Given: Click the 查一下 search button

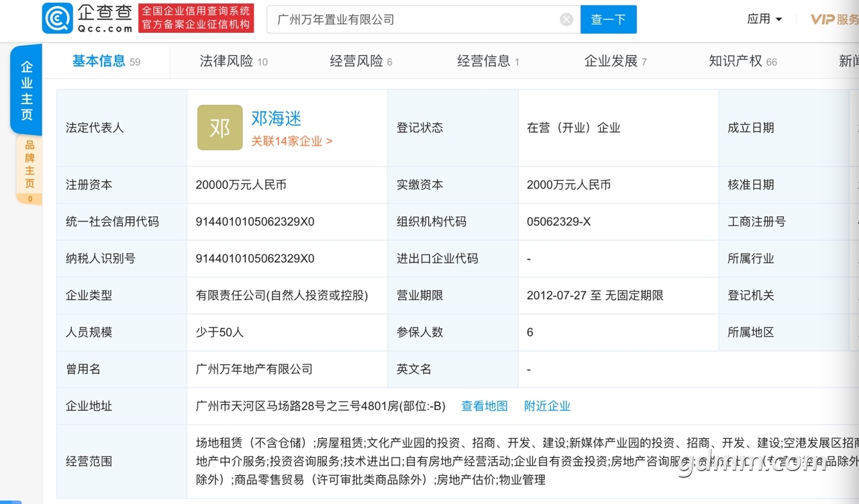Looking at the screenshot, I should pyautogui.click(x=608, y=19).
